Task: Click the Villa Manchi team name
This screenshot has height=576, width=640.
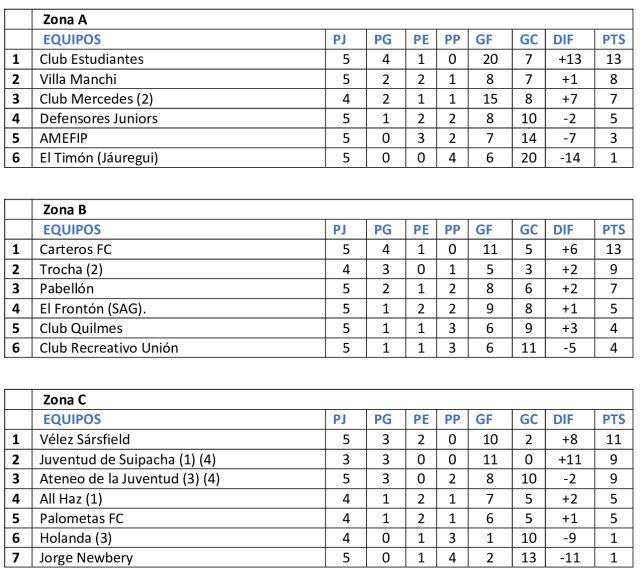Action: [78, 79]
